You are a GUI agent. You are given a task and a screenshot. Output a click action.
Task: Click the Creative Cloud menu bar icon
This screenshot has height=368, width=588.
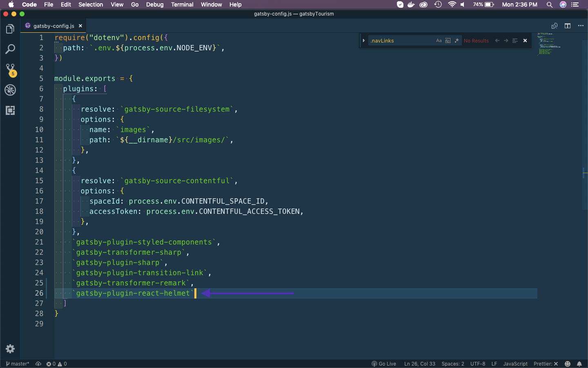(424, 4)
